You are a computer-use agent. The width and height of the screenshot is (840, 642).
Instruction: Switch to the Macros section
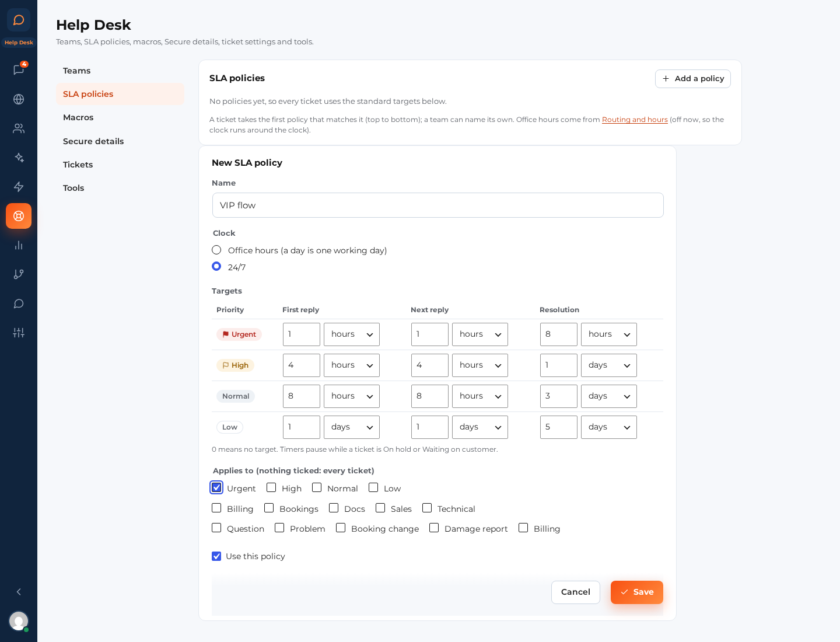pos(120,117)
